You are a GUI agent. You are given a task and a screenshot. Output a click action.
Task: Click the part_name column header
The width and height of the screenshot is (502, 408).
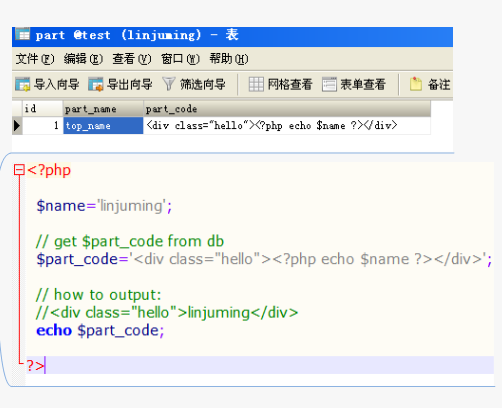coord(103,109)
